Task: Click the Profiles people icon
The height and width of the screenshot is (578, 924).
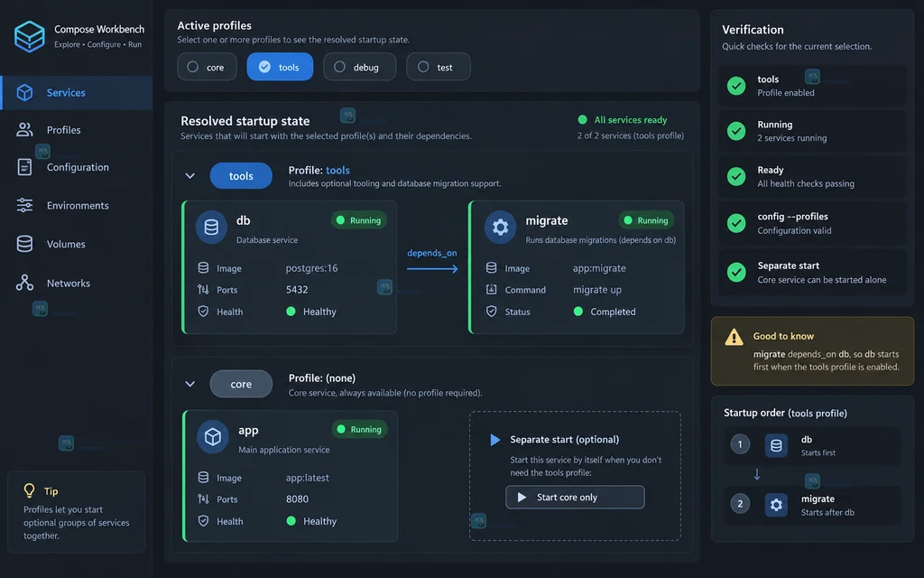Action: click(x=24, y=130)
